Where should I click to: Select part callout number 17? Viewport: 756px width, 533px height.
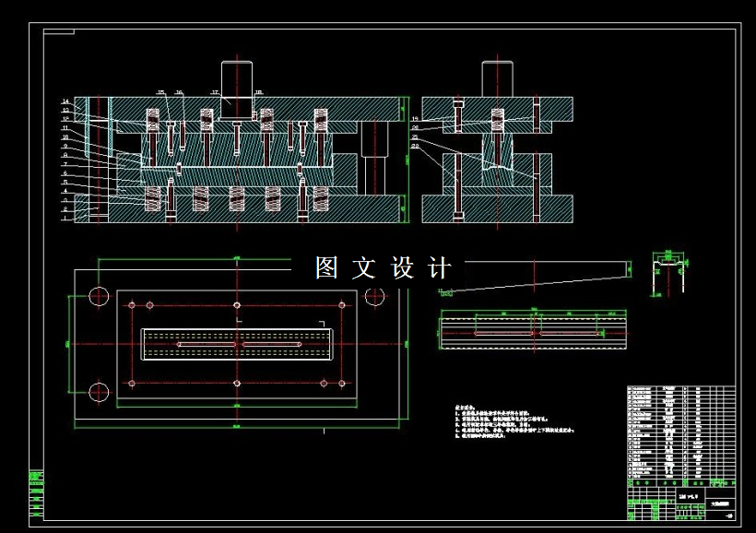click(x=215, y=91)
